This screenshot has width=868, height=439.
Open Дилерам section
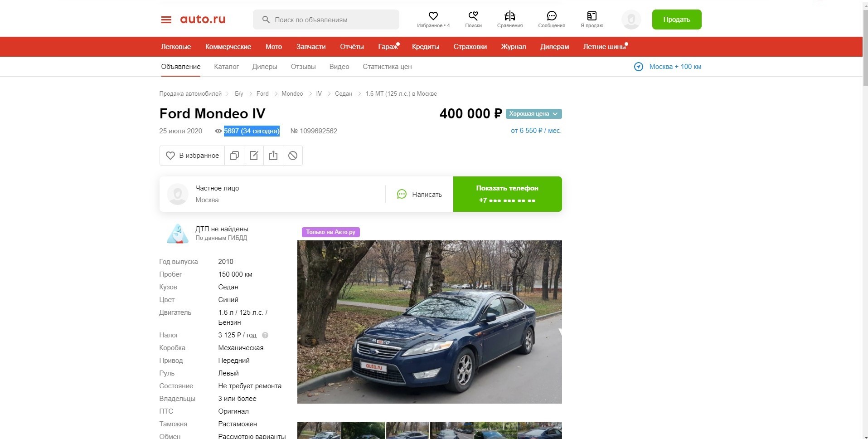tap(554, 47)
